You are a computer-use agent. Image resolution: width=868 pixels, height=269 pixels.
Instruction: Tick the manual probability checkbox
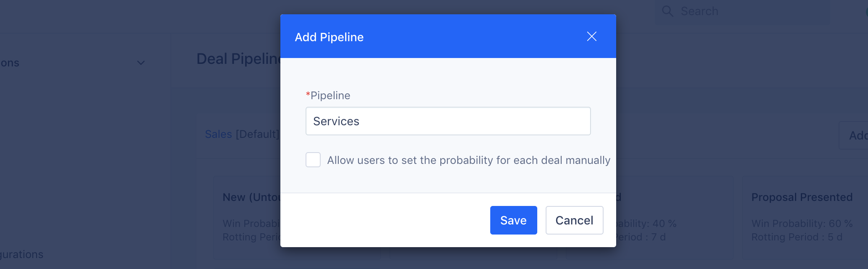pos(313,160)
